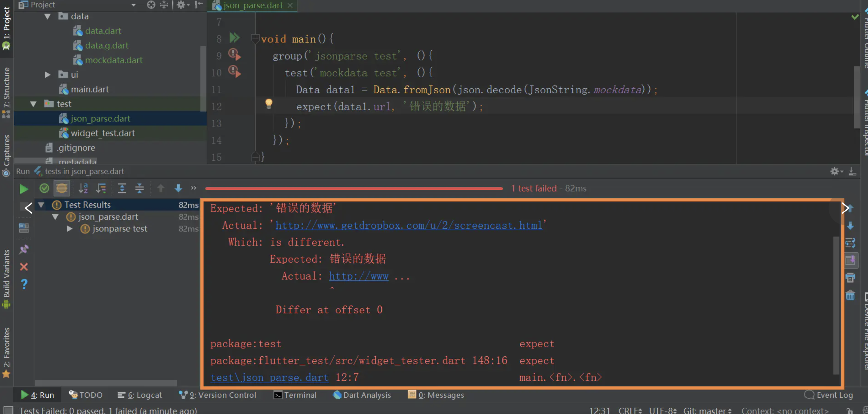Switch to the Dart Analysis tab
This screenshot has height=414, width=868.
pos(362,395)
